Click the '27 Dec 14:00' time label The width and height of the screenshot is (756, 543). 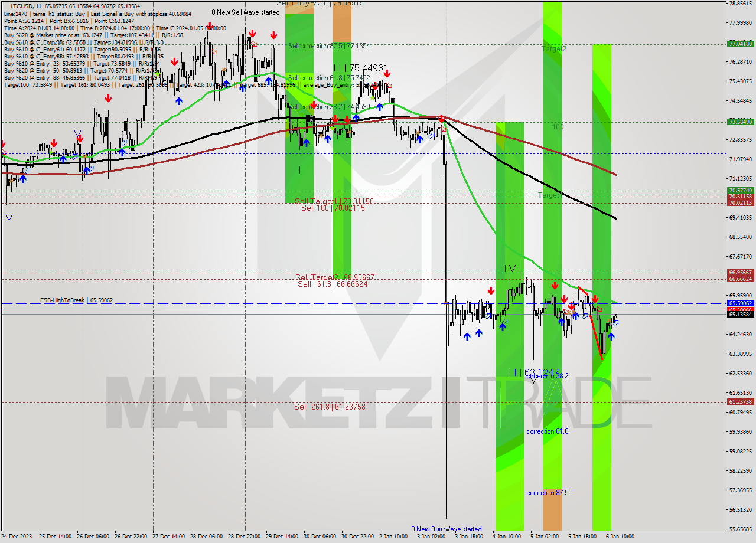[168, 537]
